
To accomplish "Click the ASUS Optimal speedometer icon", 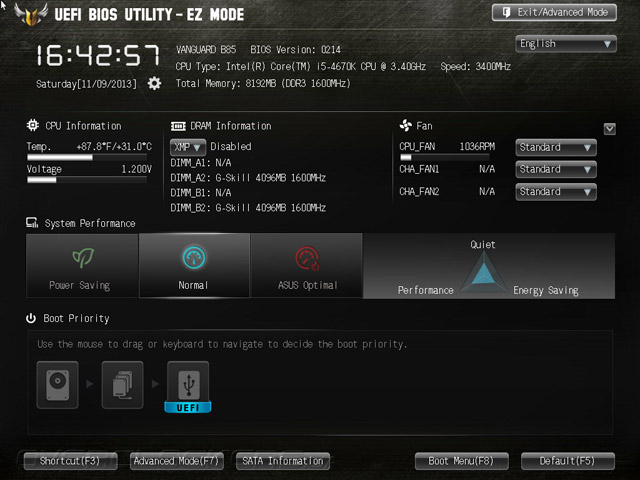I will point(307,258).
